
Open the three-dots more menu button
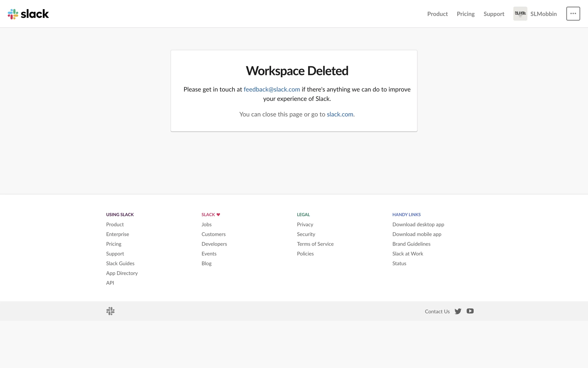(573, 14)
